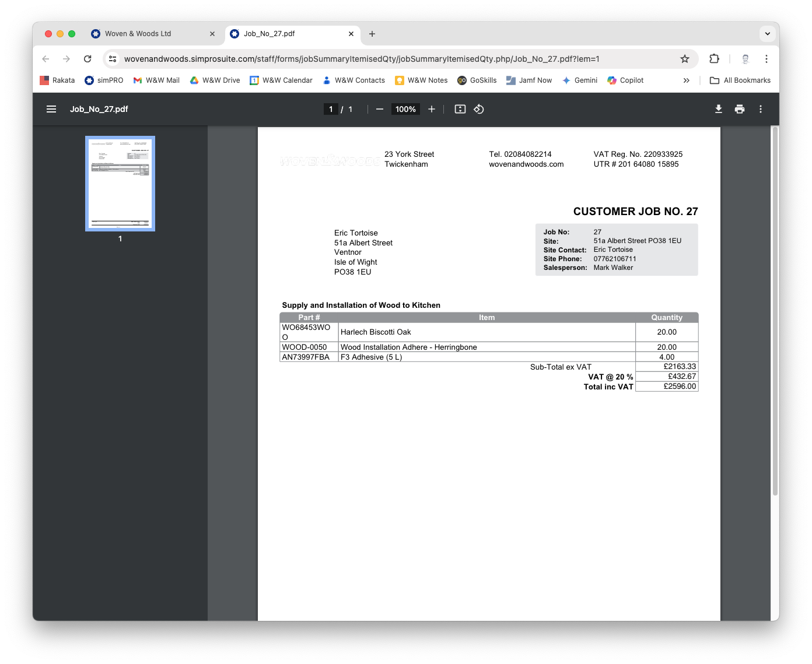Print the PDF document
Viewport: 812px width, 664px height.
point(740,109)
